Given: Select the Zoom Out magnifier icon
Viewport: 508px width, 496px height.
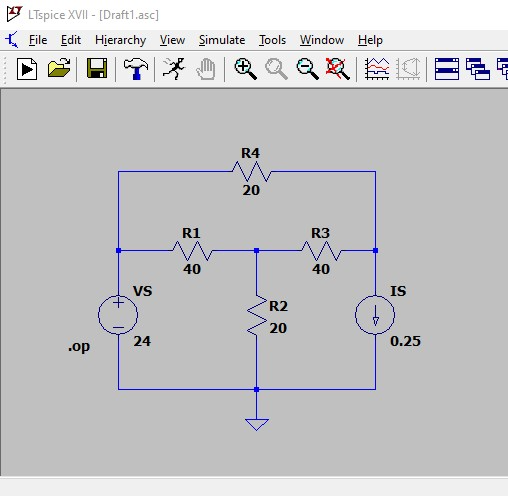Looking at the screenshot, I should 307,69.
